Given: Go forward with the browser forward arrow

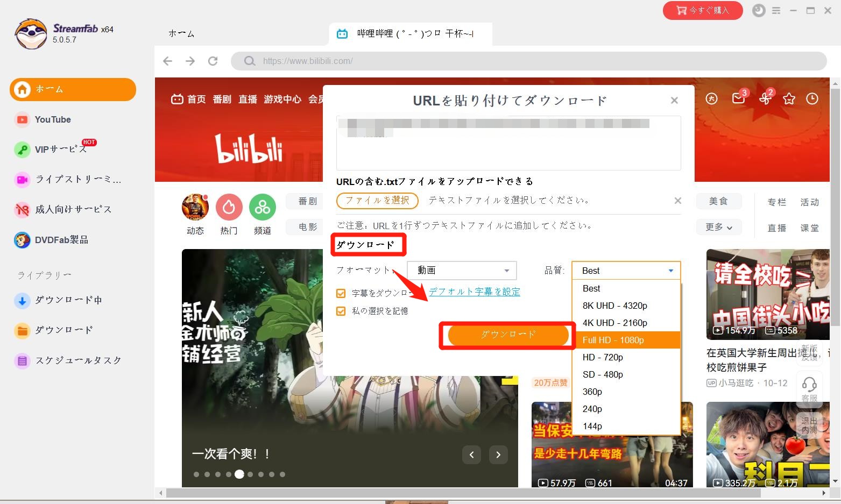Looking at the screenshot, I should 190,61.
